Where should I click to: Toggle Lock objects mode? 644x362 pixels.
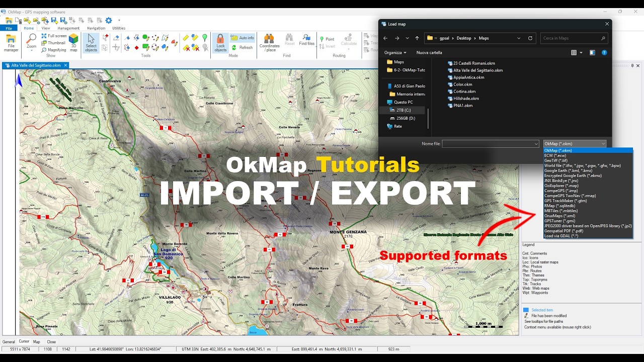point(220,43)
